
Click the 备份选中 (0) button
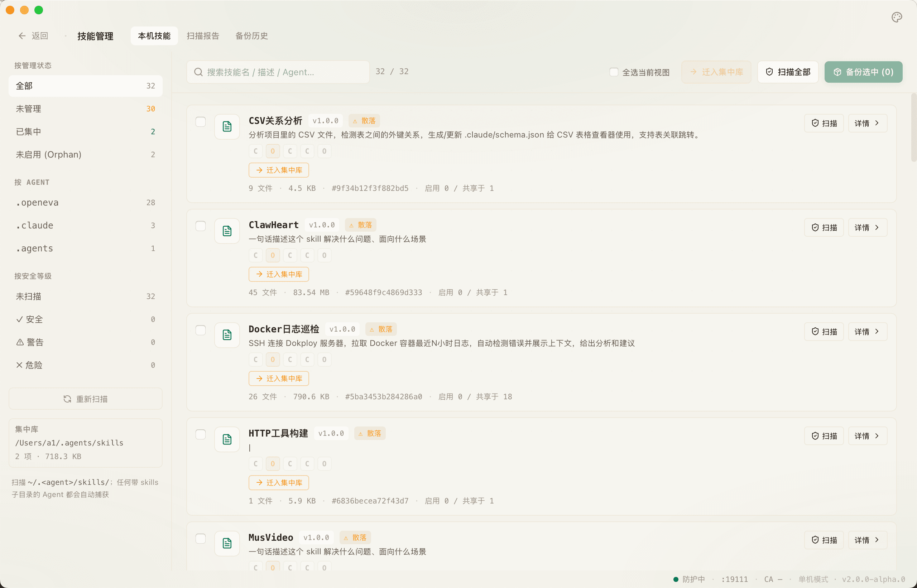(863, 72)
